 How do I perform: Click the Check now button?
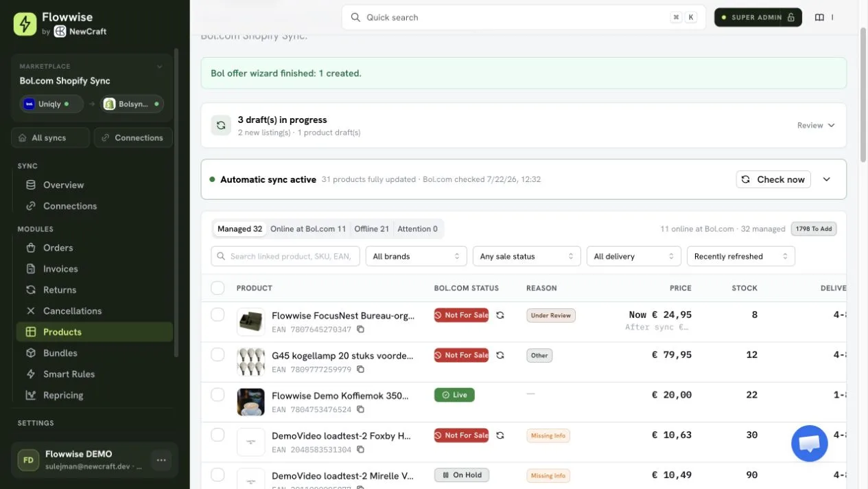click(773, 179)
